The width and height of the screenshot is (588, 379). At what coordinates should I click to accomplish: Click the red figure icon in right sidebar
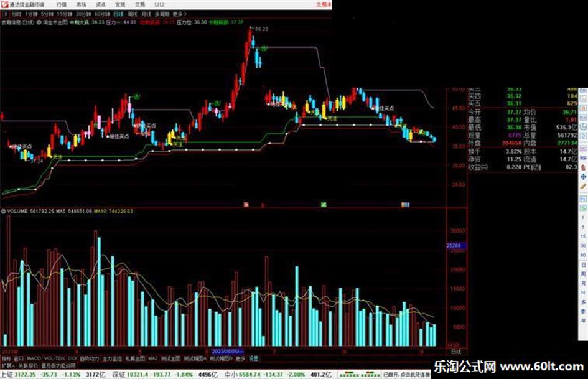(x=583, y=167)
